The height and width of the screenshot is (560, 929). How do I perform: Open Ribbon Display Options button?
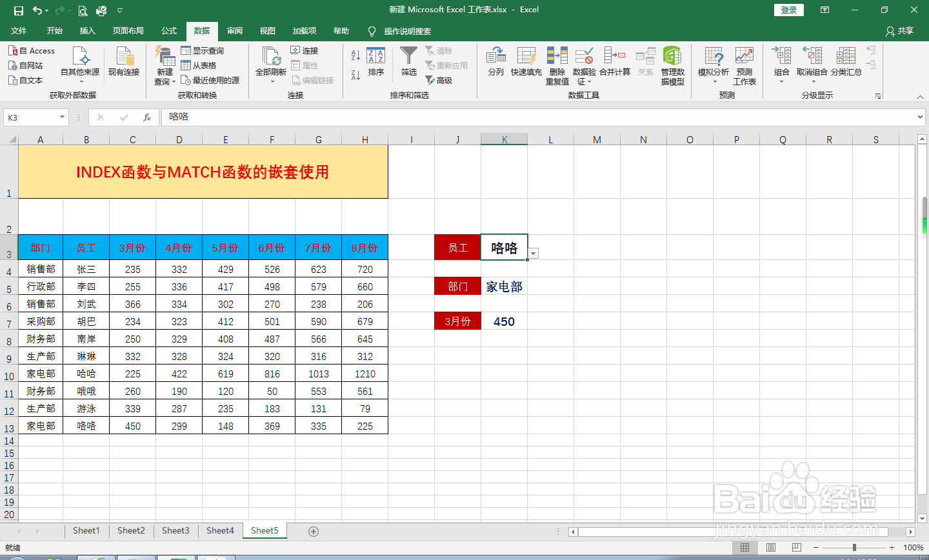coord(824,10)
